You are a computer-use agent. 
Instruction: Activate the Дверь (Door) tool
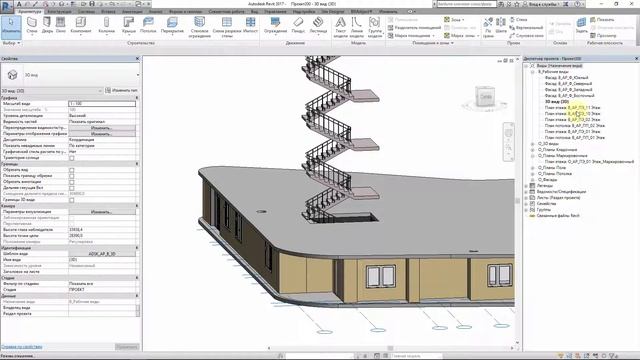pyautogui.click(x=47, y=25)
